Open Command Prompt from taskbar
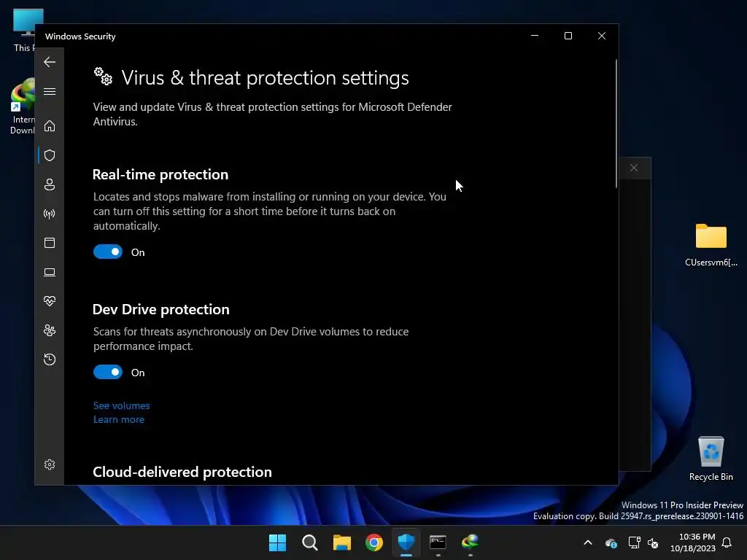This screenshot has height=560, width=747. pos(438,542)
